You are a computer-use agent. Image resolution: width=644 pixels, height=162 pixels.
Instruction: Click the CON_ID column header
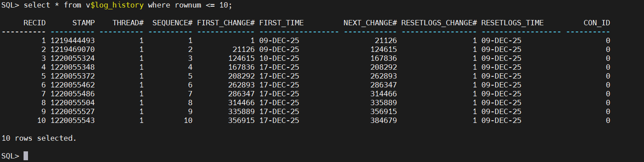tap(597, 23)
